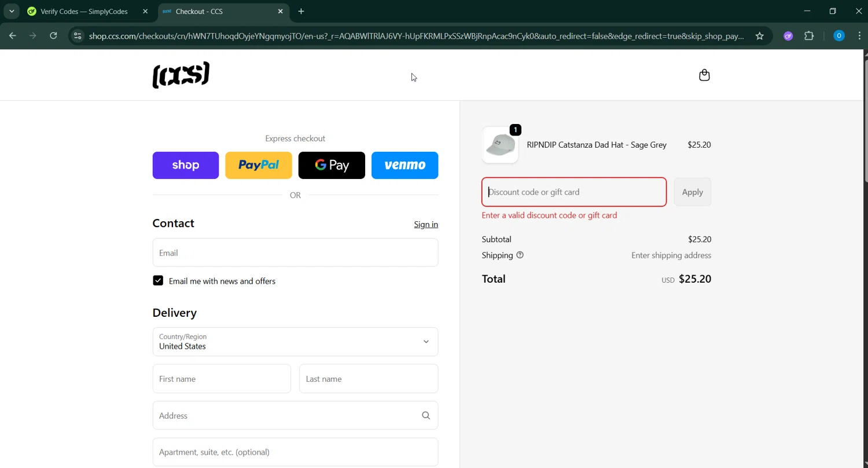Focus the Email input field
The height and width of the screenshot is (468, 868).
tap(295, 253)
